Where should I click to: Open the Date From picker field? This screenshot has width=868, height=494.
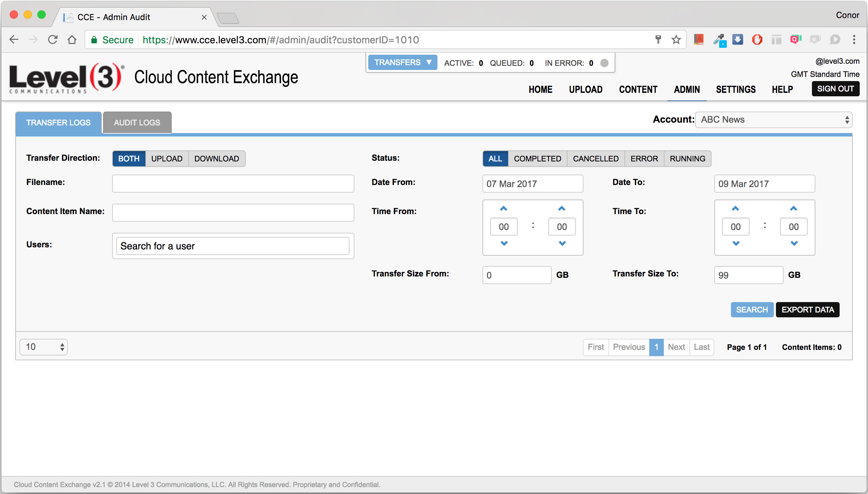coord(533,184)
